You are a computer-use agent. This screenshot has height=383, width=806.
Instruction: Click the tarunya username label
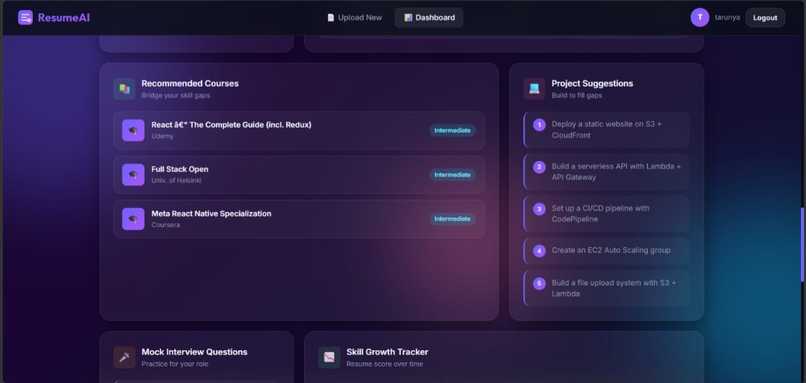point(727,17)
